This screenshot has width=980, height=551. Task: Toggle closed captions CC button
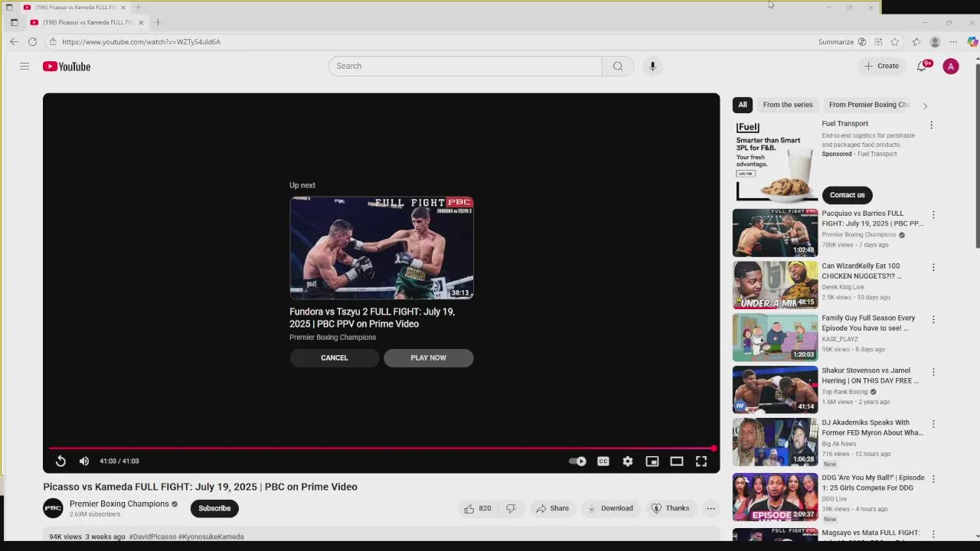point(603,461)
